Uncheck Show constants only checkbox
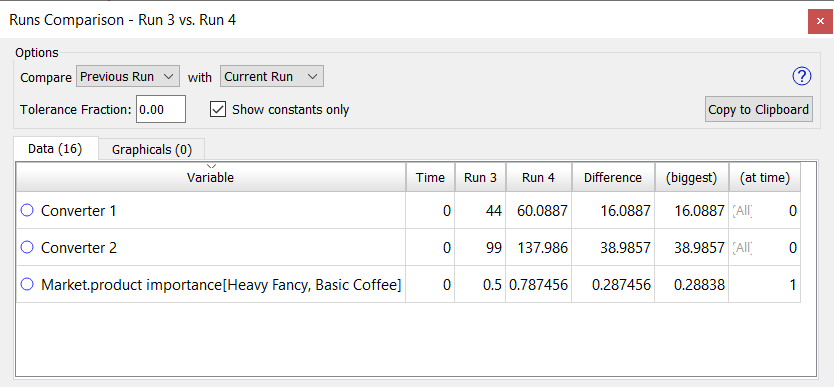Image resolution: width=834 pixels, height=387 pixels. [218, 110]
